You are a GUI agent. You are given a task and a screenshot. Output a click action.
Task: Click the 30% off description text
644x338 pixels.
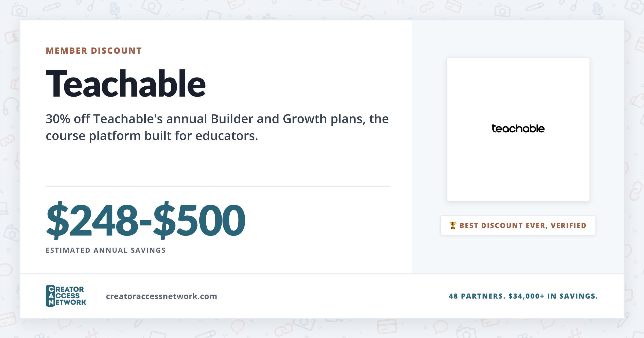click(x=217, y=127)
